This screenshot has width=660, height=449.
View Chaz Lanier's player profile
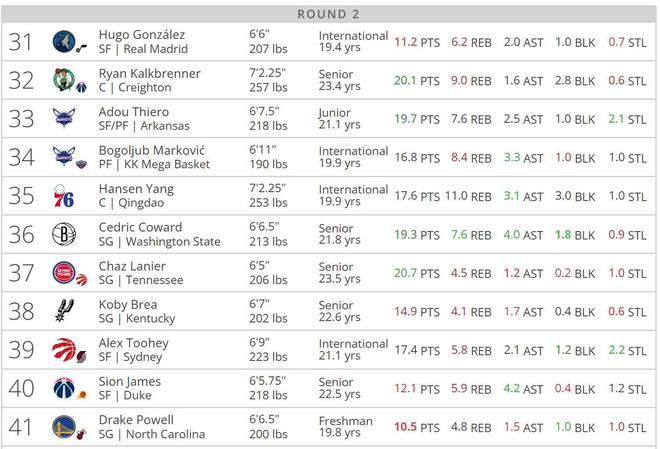tap(135, 266)
